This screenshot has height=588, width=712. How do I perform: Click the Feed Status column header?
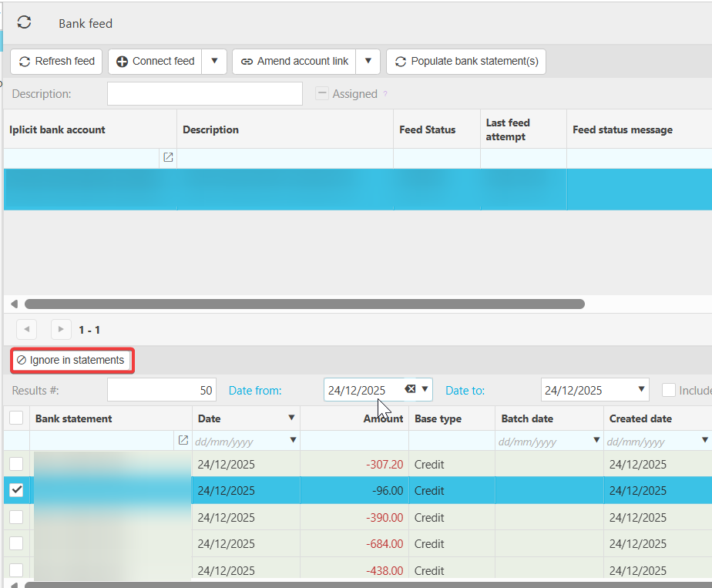pyautogui.click(x=436, y=129)
